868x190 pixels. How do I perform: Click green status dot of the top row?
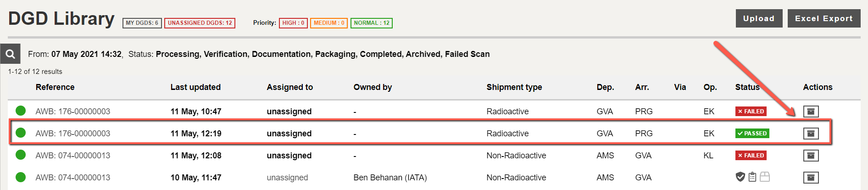coord(21,111)
